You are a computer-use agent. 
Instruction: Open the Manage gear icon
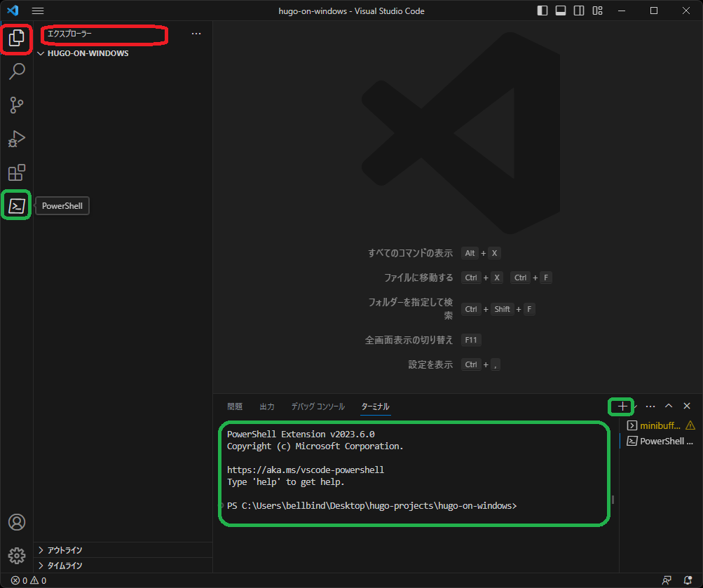pyautogui.click(x=17, y=556)
